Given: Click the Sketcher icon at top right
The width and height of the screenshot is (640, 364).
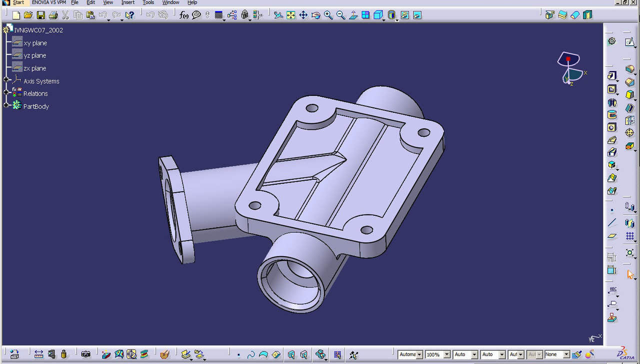Looking at the screenshot, I should click(630, 41).
